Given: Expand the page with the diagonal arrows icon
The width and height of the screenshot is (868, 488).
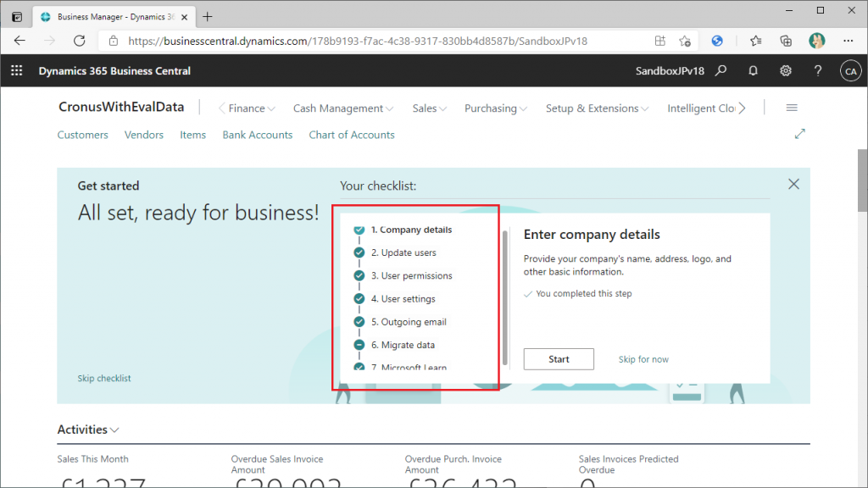Looking at the screenshot, I should click(800, 134).
